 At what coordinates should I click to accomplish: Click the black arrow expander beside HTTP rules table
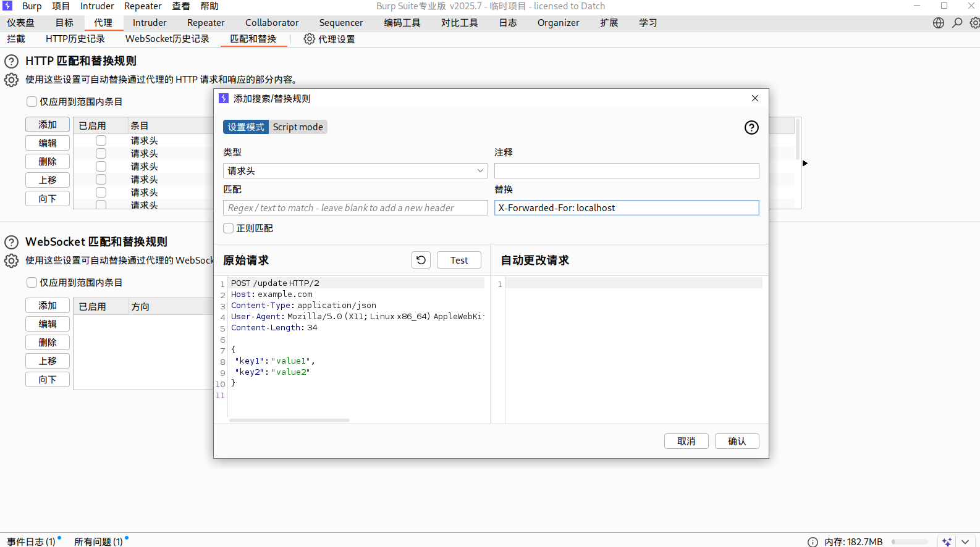pos(805,163)
